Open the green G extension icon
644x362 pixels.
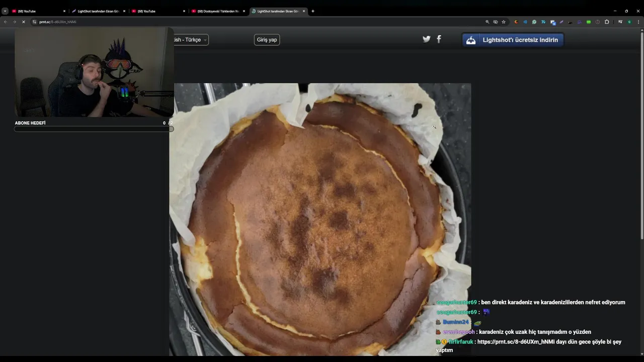click(x=534, y=22)
